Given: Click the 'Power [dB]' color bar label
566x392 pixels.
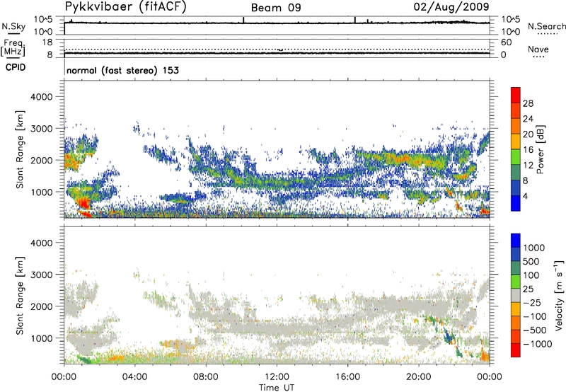Looking at the screenshot, I should pos(540,149).
